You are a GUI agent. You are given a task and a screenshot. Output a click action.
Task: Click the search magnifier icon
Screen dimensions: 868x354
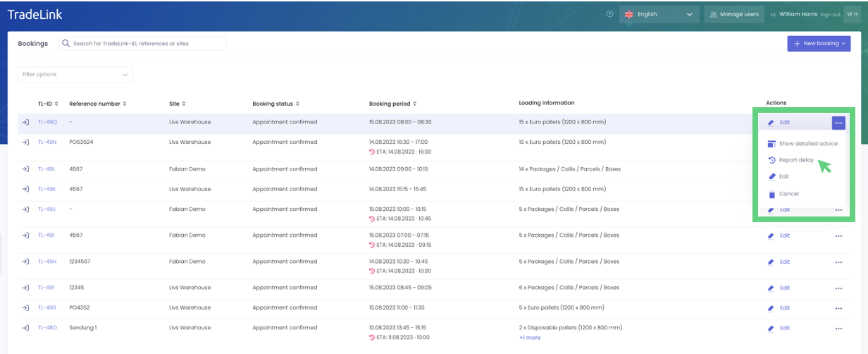coord(66,44)
